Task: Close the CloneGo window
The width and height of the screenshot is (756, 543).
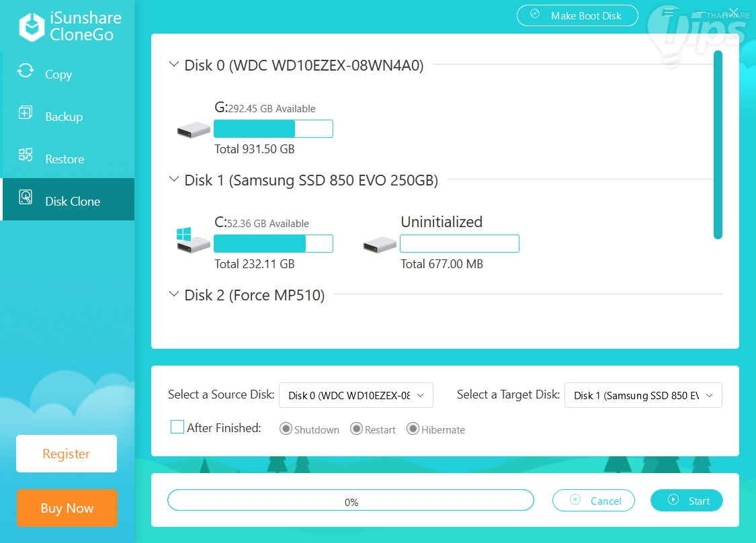Action: click(x=733, y=12)
